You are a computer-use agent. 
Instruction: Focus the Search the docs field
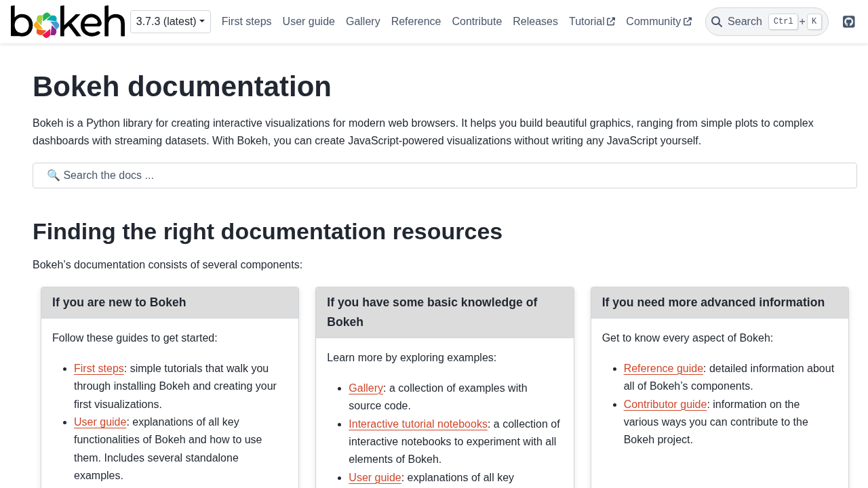click(x=444, y=176)
